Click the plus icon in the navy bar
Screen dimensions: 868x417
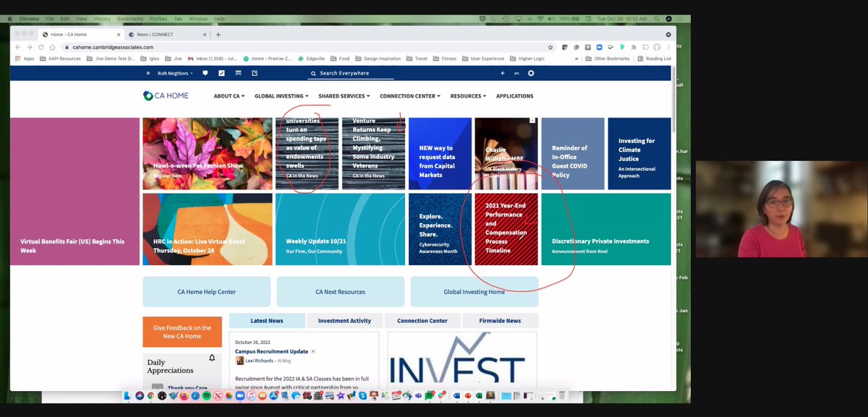(502, 73)
